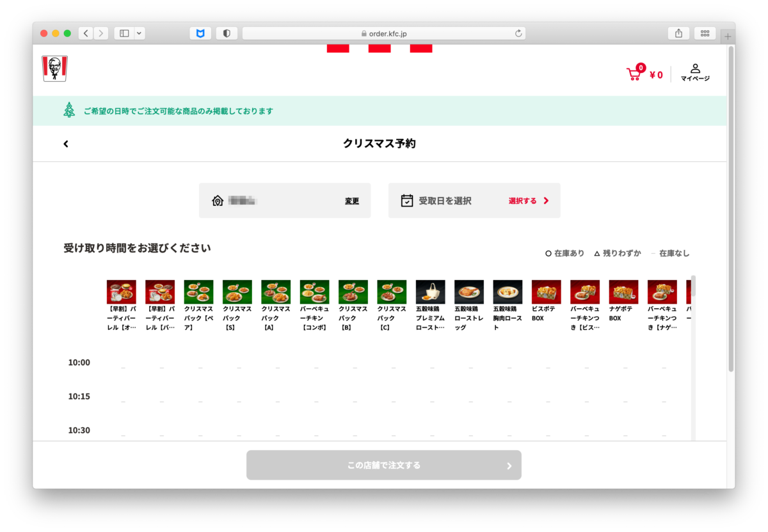Click the Privacy Report shield icon
Screen dimensions: 768x532
[226, 33]
